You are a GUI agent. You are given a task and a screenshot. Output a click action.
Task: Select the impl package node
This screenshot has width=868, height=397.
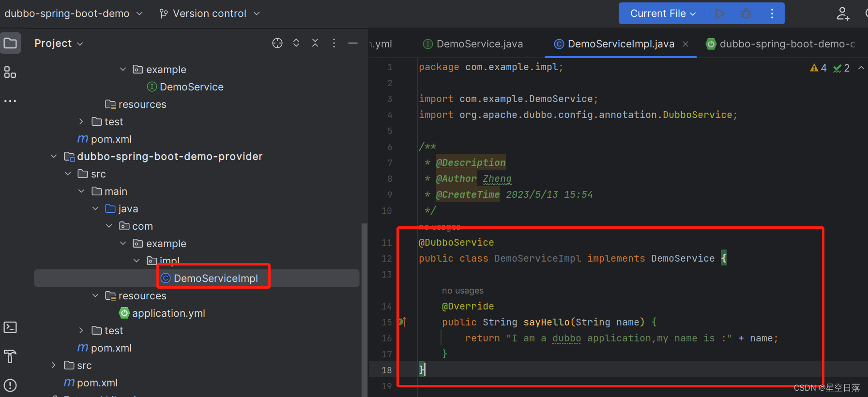click(x=164, y=261)
